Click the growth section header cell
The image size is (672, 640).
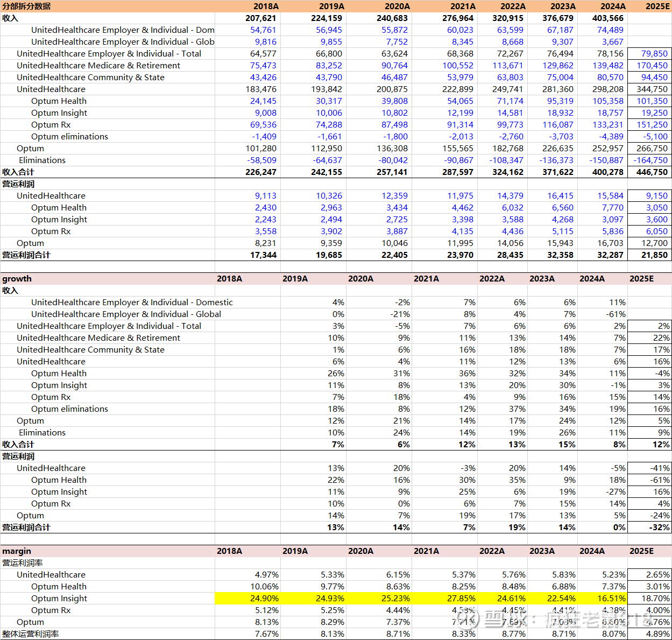click(17, 279)
